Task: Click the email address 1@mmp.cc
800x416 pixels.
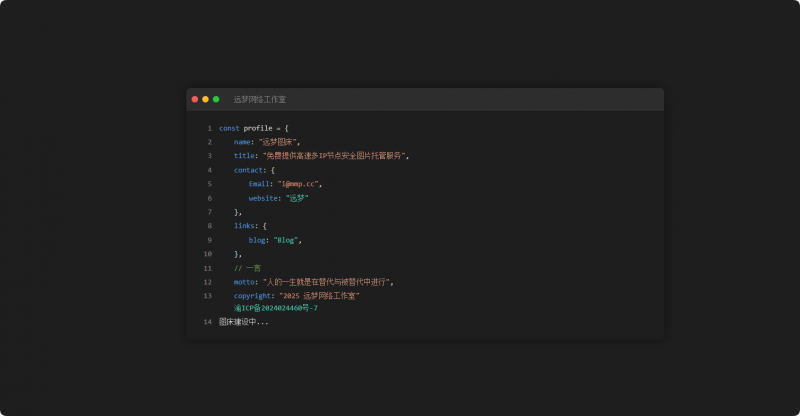Action: 299,184
